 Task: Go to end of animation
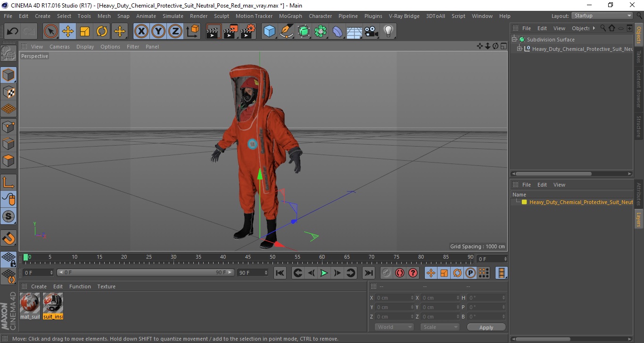369,273
